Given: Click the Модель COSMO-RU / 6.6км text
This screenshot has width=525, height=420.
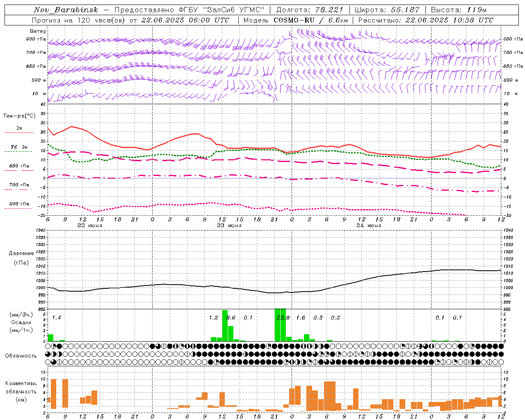Looking at the screenshot, I should tap(295, 20).
